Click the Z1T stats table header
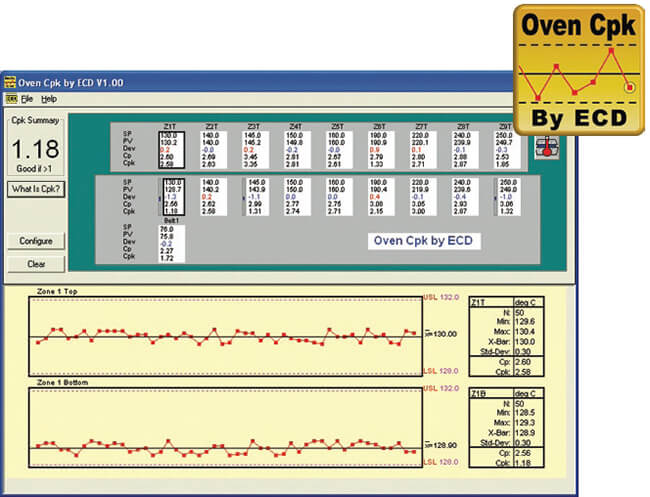The image size is (650, 497). coord(506,302)
